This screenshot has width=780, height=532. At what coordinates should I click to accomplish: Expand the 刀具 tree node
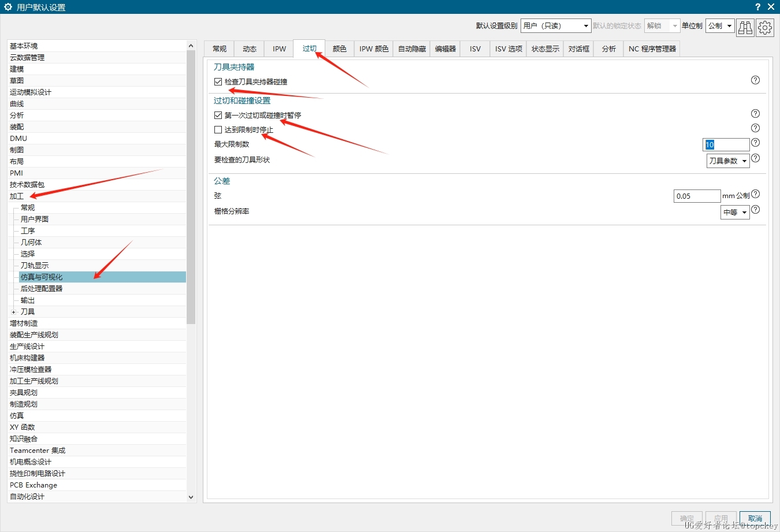(x=13, y=312)
